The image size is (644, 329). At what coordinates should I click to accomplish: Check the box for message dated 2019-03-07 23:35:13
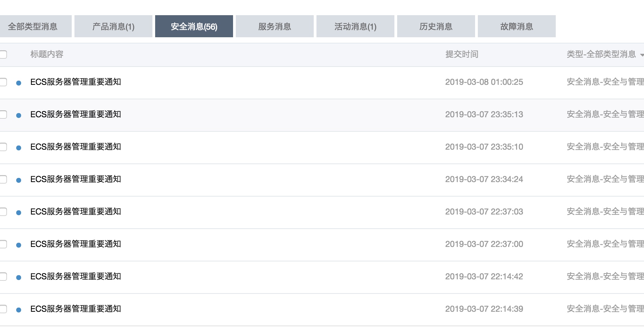pyautogui.click(x=3, y=114)
